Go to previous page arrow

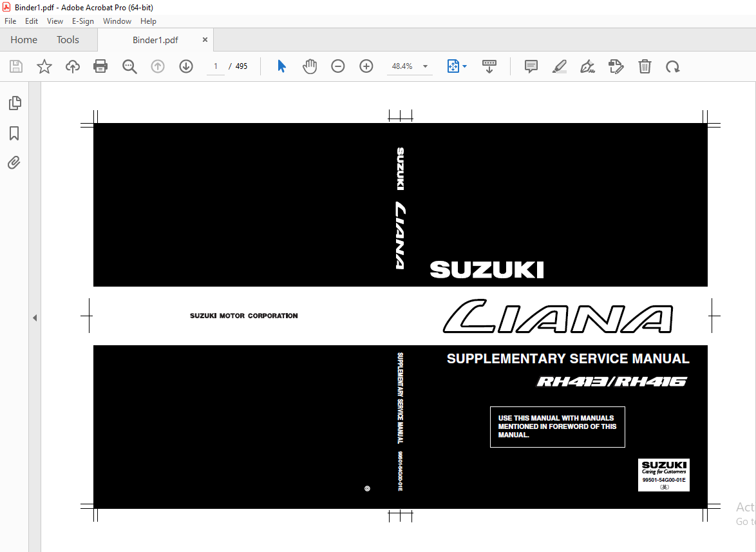coord(158,66)
